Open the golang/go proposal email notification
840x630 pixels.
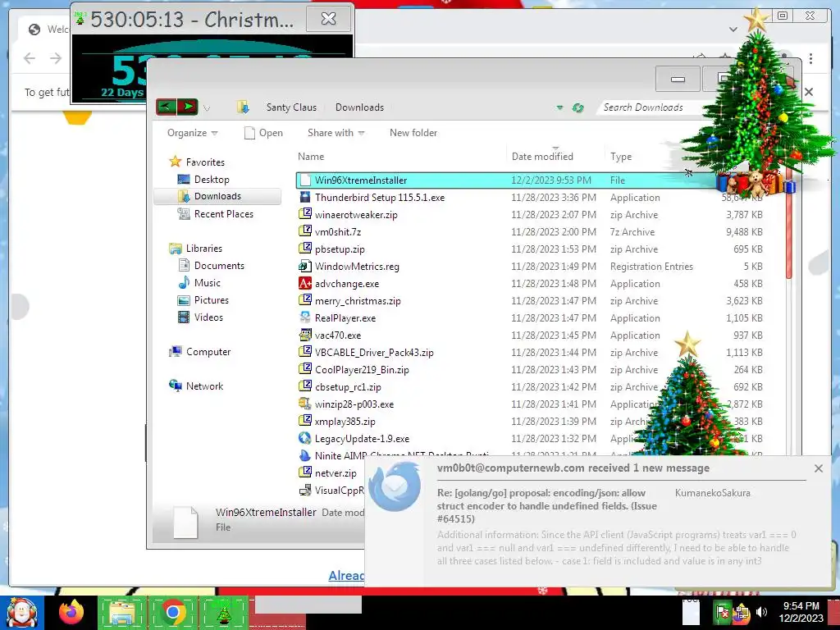pyautogui.click(x=546, y=505)
